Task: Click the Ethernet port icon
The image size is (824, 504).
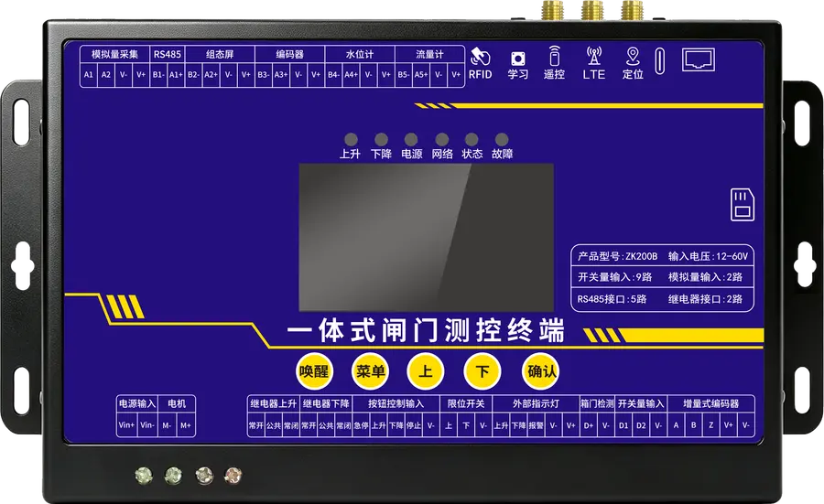Action: click(x=699, y=59)
